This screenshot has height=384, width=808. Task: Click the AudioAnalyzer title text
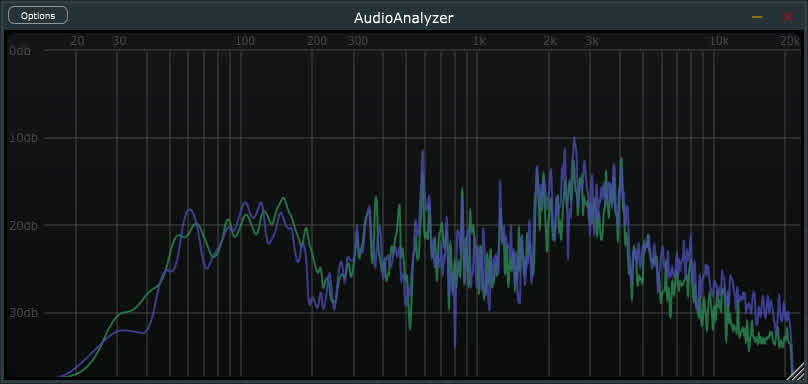pos(403,18)
